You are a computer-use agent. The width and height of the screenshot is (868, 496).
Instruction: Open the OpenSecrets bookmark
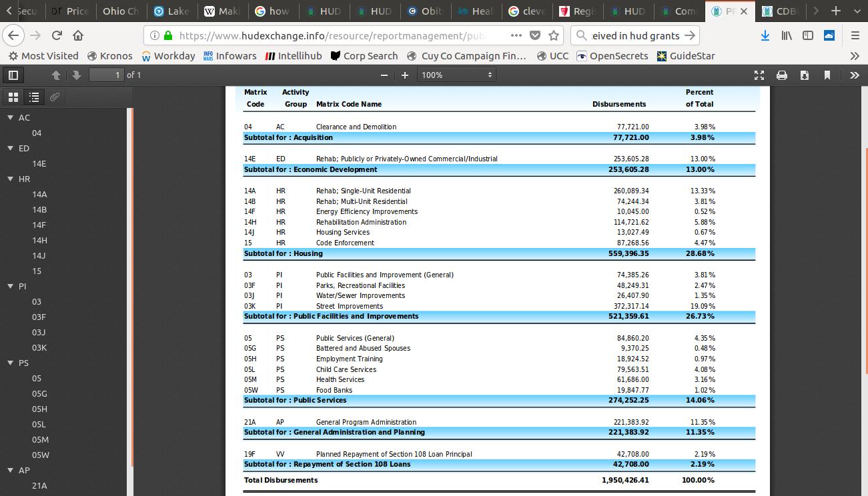coord(612,56)
